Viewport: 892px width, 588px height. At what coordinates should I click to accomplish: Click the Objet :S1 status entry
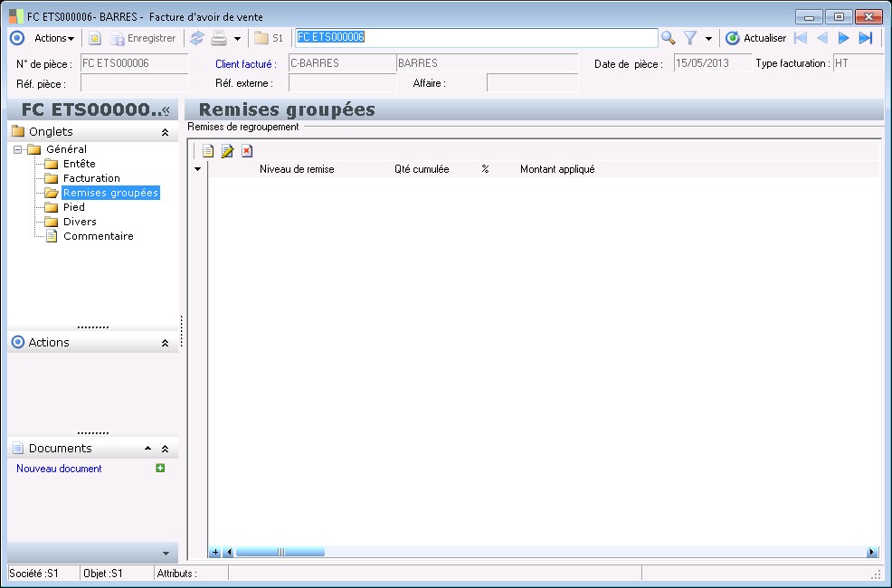click(103, 574)
